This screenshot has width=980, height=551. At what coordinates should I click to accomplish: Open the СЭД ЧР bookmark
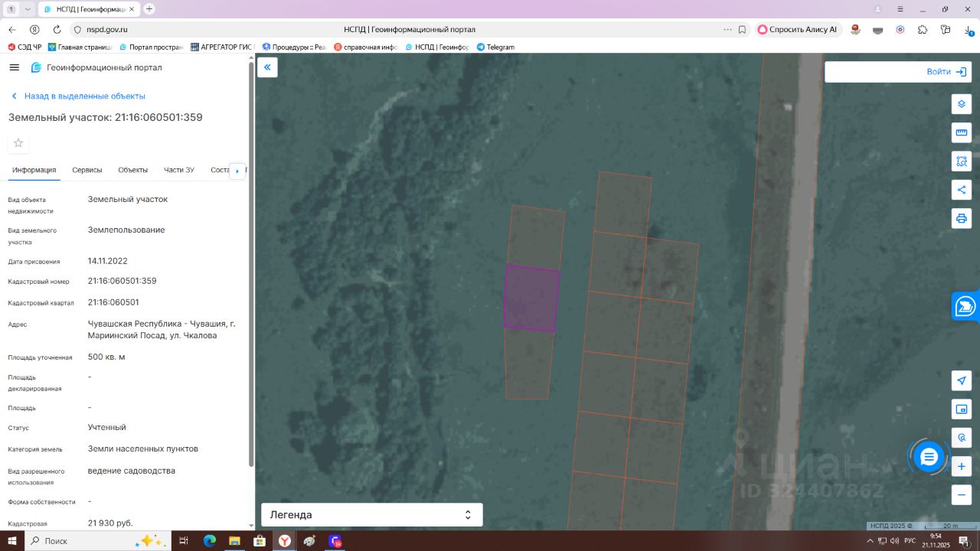tap(25, 47)
